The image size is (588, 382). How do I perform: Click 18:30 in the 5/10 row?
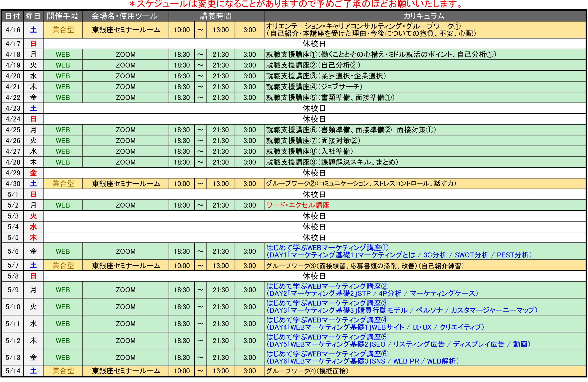coord(182,307)
